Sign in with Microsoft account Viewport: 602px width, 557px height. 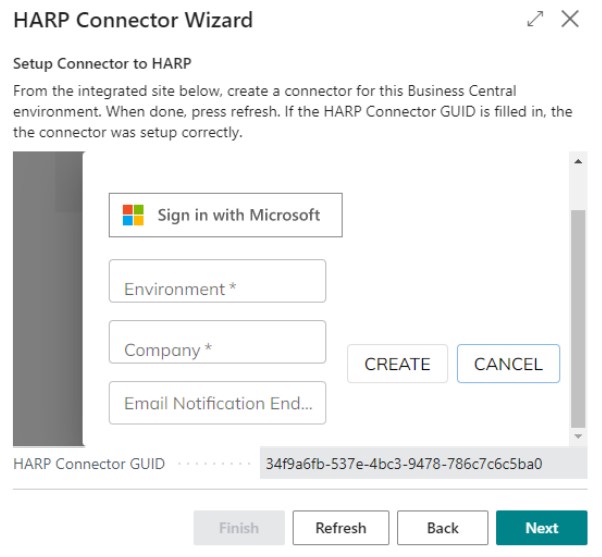pos(226,215)
